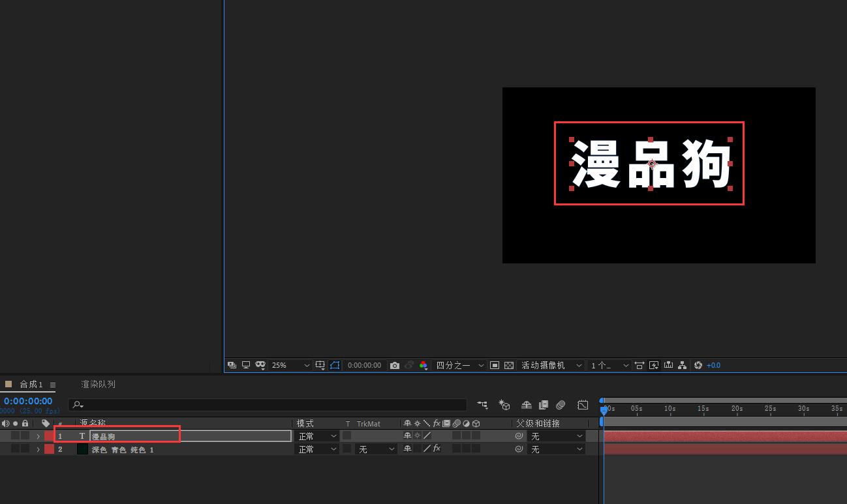Click the blue current time indicator playhead
Viewport: 847px width, 504px height.
pyautogui.click(x=604, y=409)
